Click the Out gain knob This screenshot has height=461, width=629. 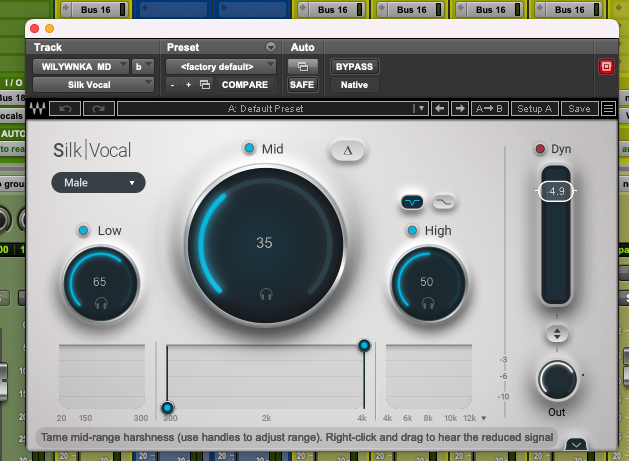coord(557,380)
